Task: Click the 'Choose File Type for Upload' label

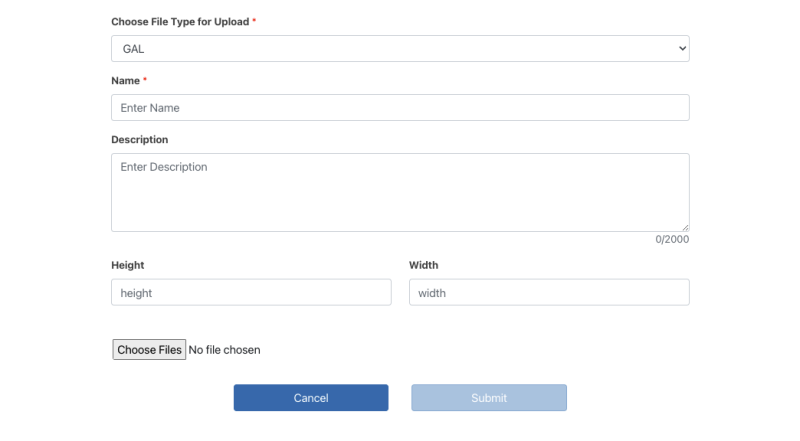Action: (x=180, y=21)
